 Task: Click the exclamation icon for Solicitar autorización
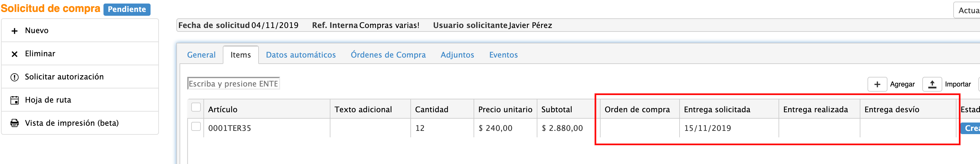(x=15, y=77)
